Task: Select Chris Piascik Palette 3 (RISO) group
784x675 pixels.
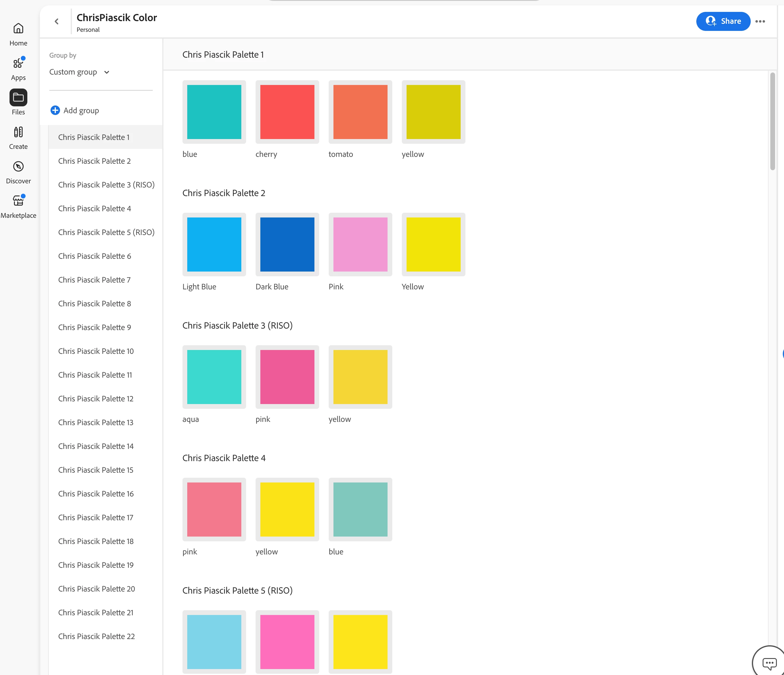Action: 106,185
